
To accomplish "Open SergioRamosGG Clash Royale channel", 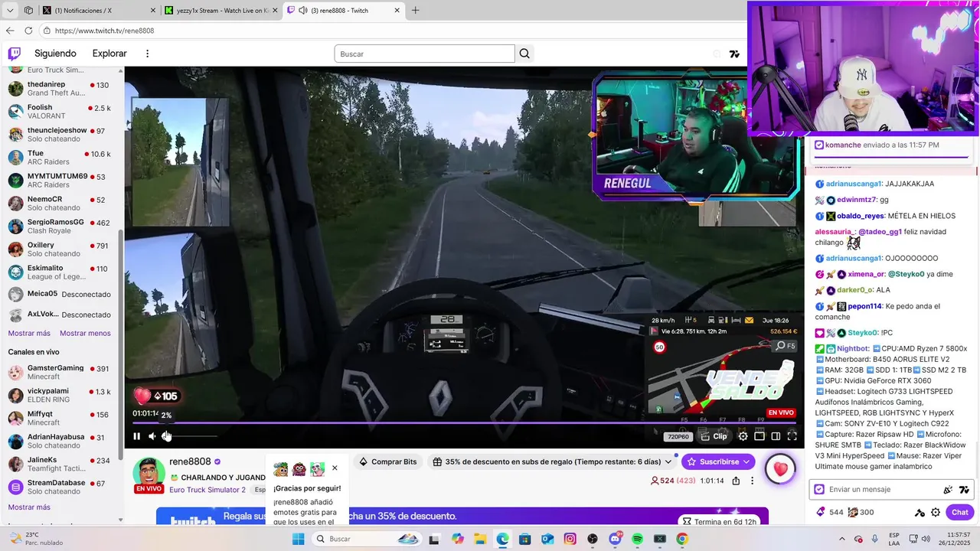I will pos(61,227).
